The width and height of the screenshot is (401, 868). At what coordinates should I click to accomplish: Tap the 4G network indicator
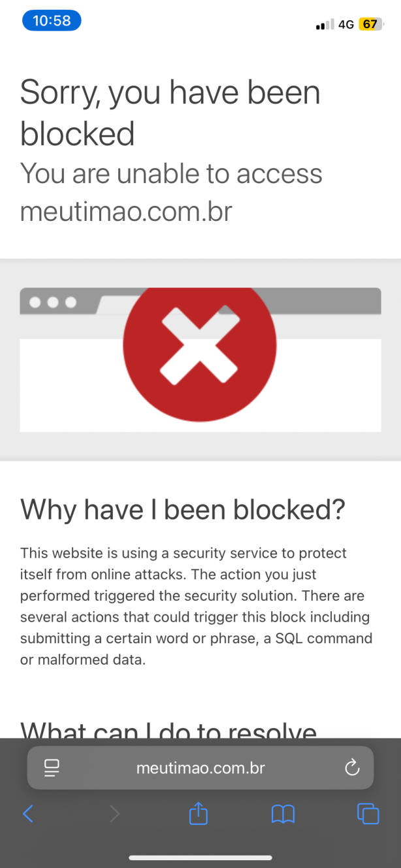click(x=346, y=25)
